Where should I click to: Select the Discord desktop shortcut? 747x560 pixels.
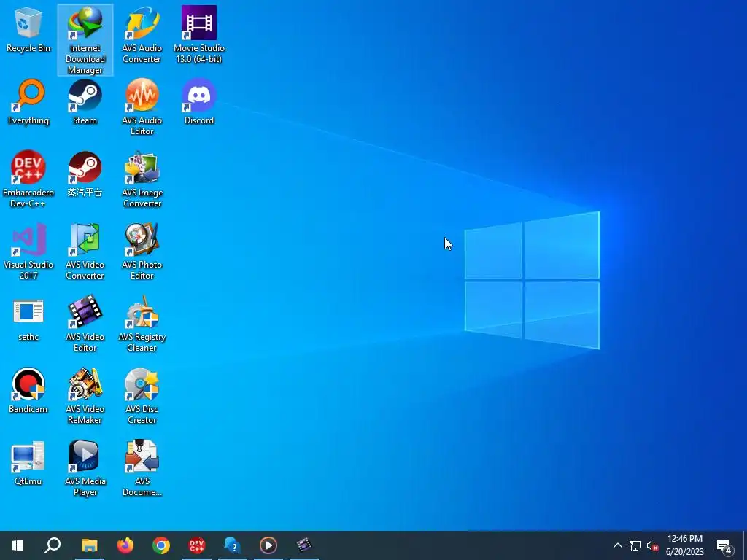point(199,102)
